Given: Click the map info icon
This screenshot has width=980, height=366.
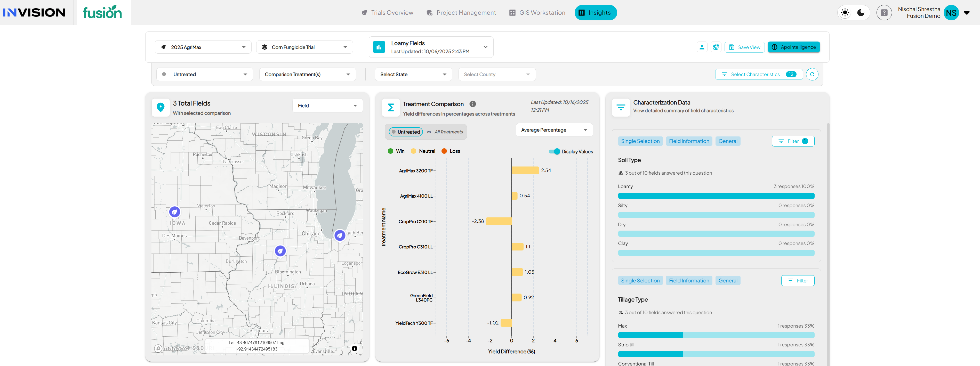Looking at the screenshot, I should [x=354, y=348].
